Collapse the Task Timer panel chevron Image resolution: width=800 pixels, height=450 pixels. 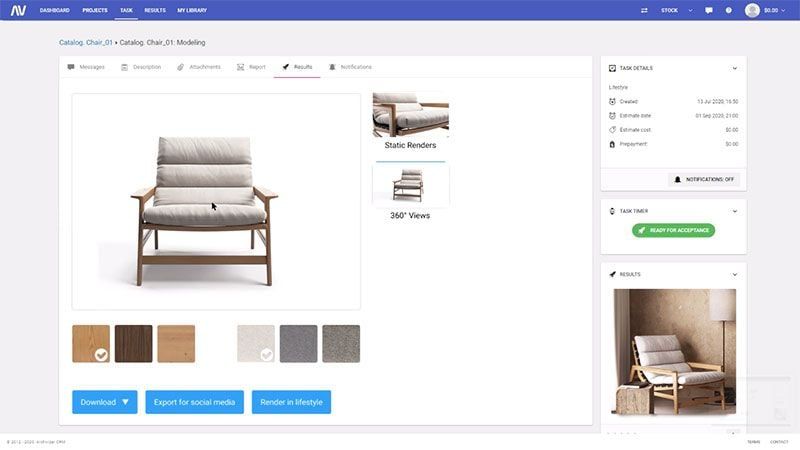[735, 211]
